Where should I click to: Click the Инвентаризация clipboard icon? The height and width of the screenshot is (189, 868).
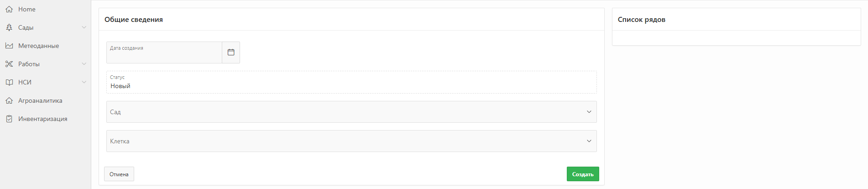(9, 119)
